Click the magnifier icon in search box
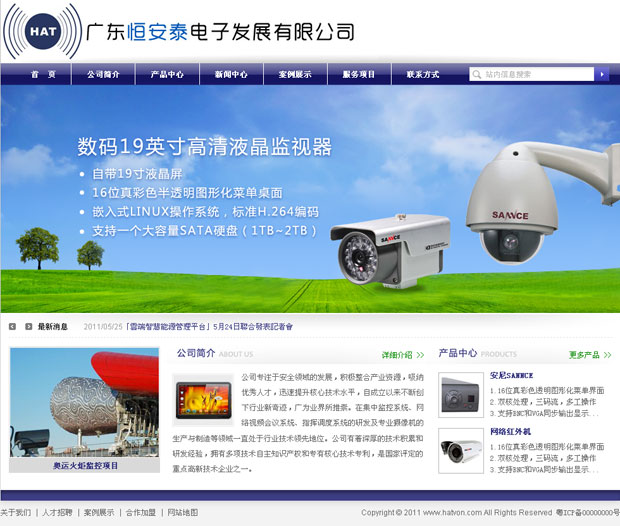This screenshot has width=620, height=526. (x=477, y=74)
